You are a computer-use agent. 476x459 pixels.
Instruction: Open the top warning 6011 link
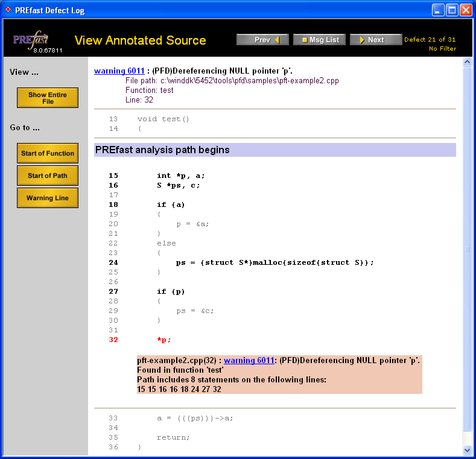(119, 71)
